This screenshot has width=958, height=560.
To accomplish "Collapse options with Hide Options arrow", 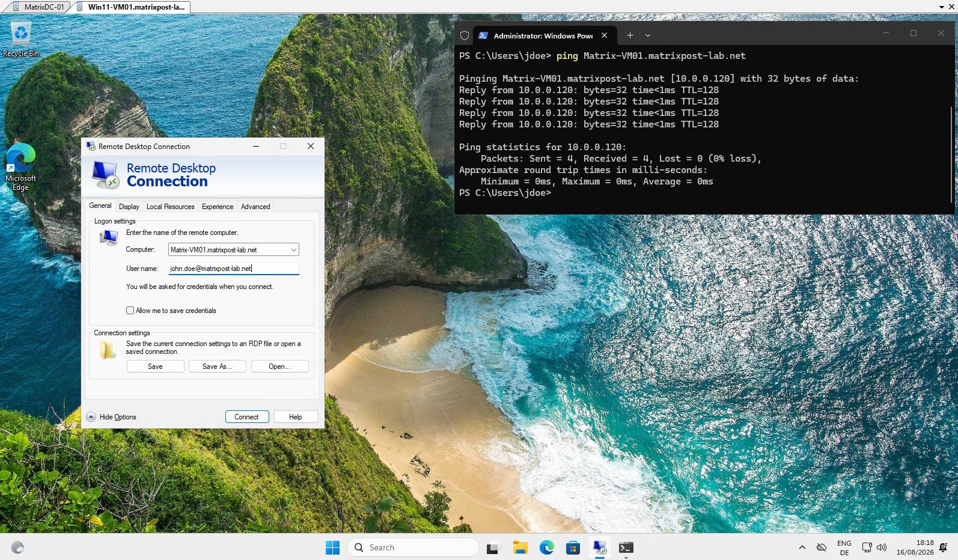I will [91, 417].
